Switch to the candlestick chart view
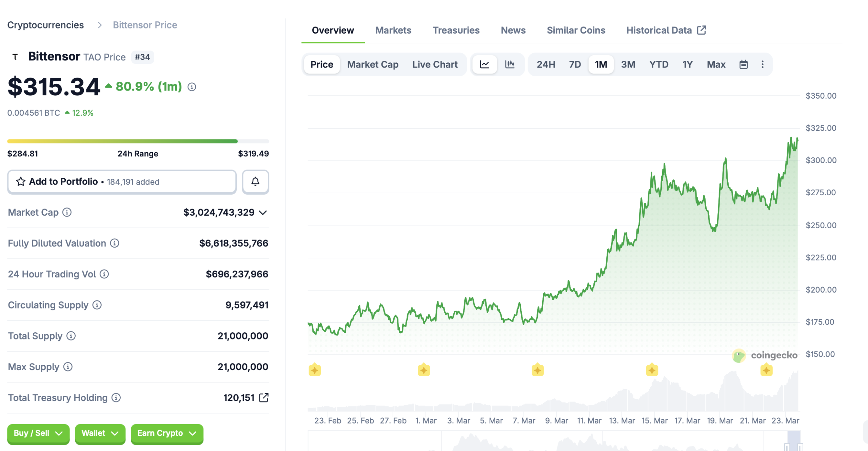Image resolution: width=868 pixels, height=451 pixels. tap(510, 64)
